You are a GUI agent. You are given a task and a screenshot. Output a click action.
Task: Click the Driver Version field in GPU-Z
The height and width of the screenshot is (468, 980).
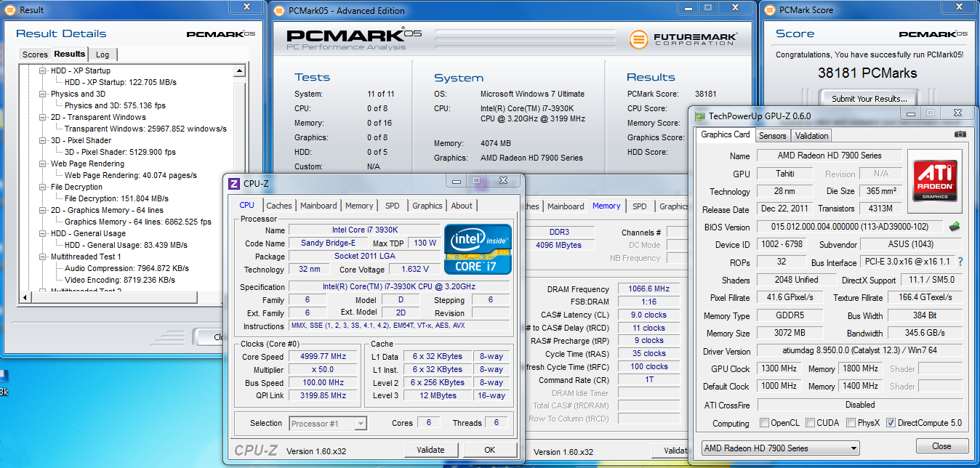[x=860, y=351]
